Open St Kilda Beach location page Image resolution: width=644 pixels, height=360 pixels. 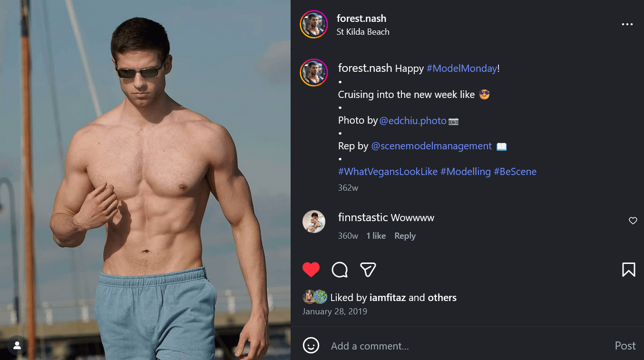[x=363, y=32]
